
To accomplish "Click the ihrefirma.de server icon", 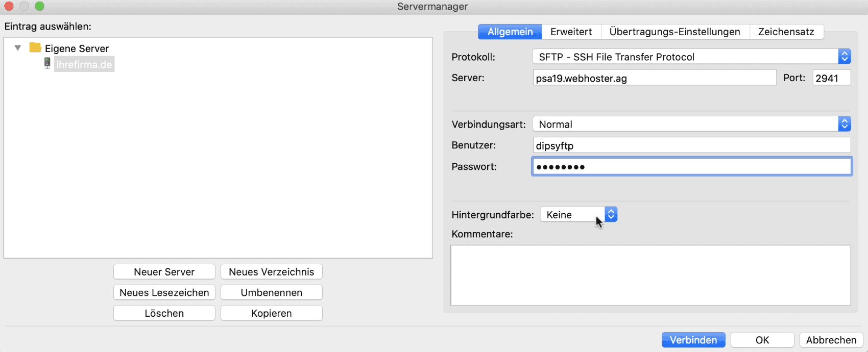I will (x=47, y=63).
